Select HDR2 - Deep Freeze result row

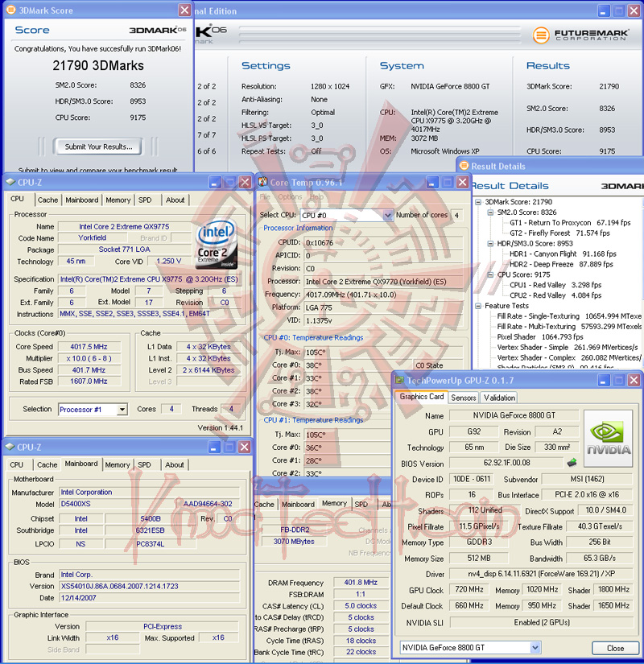561,264
